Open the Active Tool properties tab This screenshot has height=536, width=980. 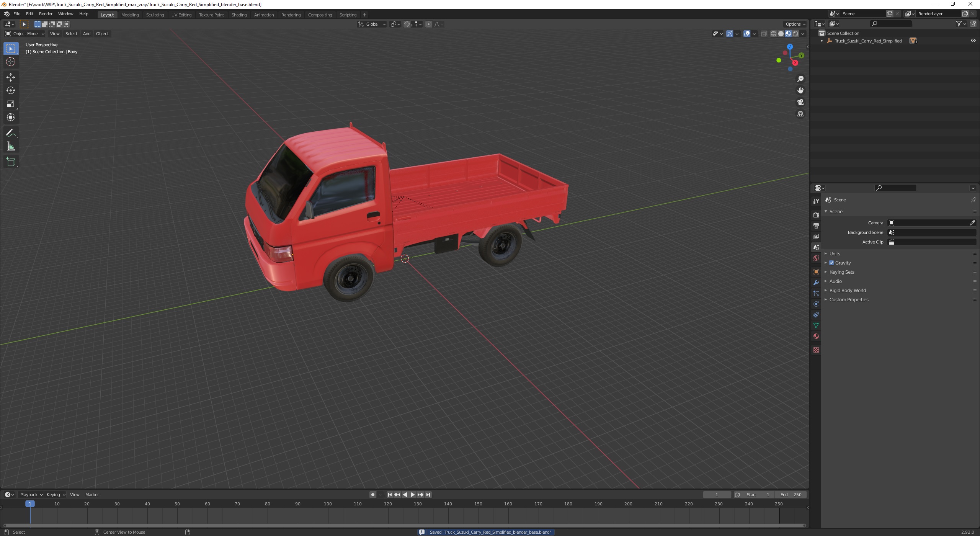(816, 201)
